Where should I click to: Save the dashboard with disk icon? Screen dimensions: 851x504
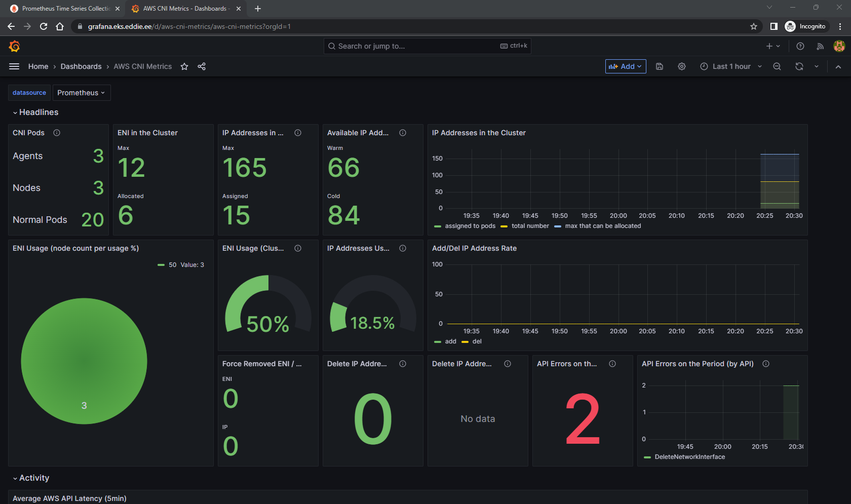(660, 66)
